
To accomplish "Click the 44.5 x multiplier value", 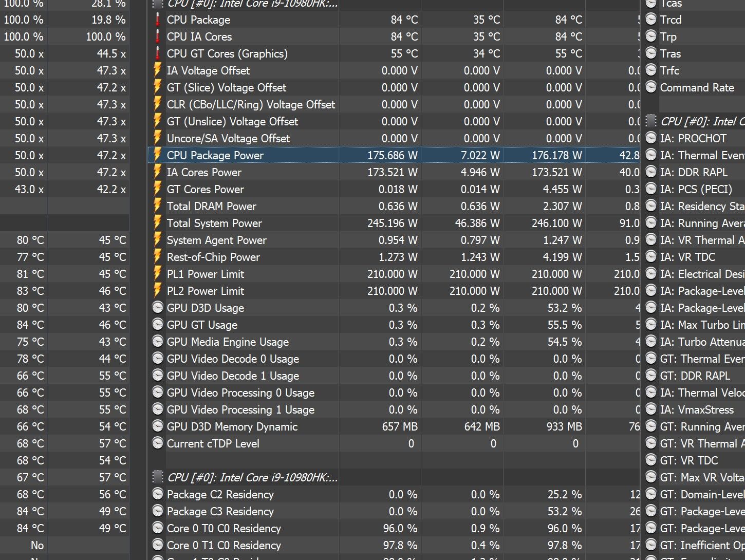I will [111, 53].
